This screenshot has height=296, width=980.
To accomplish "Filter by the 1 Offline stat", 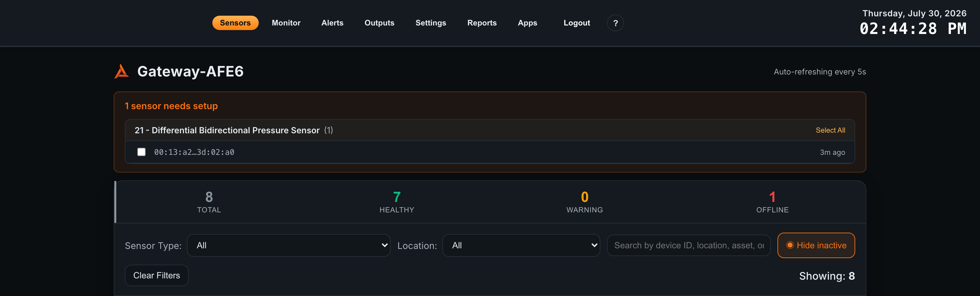I will point(772,202).
